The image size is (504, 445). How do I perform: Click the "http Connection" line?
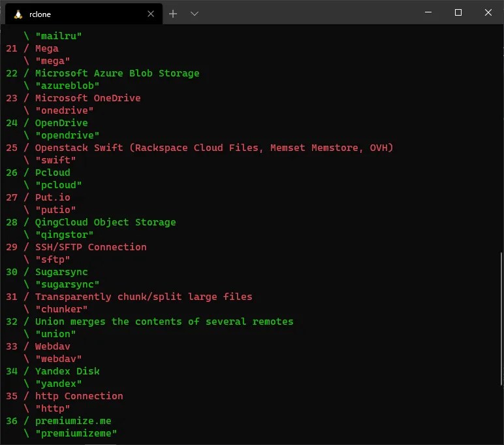point(64,396)
